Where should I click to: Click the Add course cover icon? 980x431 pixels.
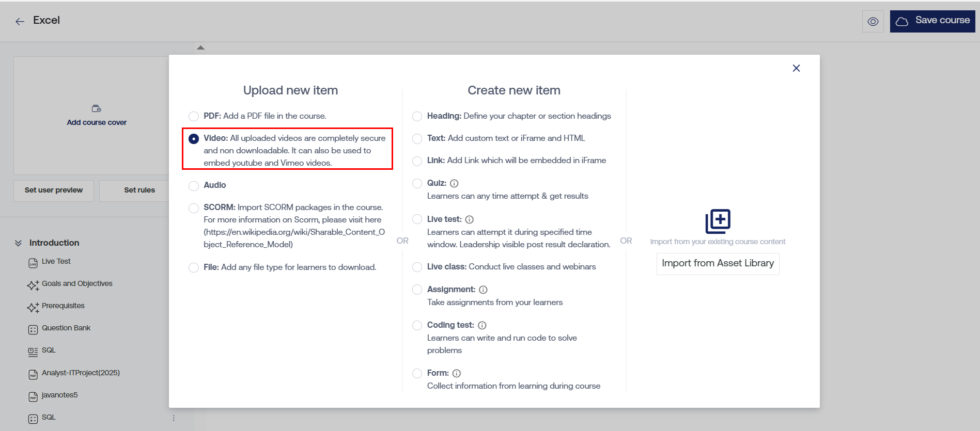[x=97, y=108]
